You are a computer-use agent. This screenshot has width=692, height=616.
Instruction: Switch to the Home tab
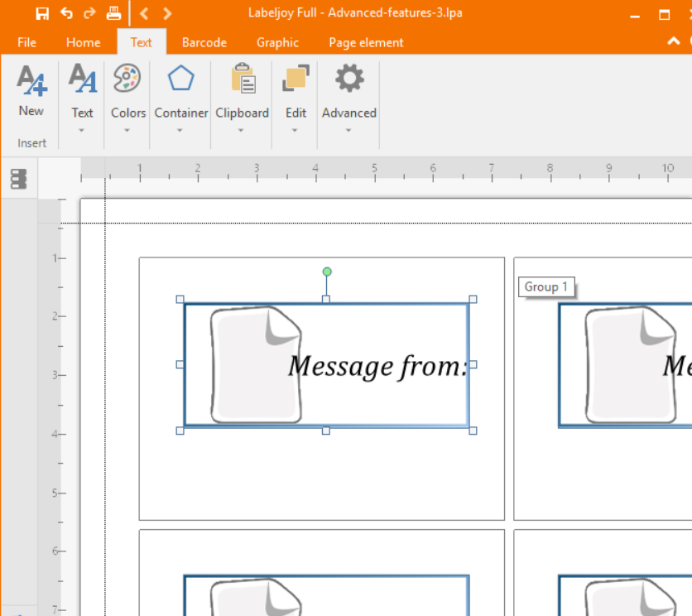point(84,42)
